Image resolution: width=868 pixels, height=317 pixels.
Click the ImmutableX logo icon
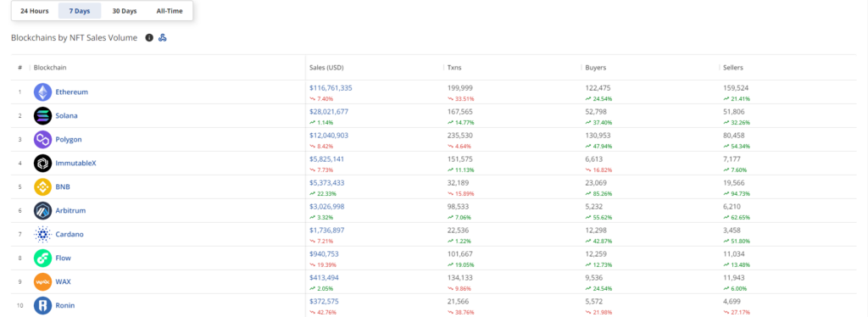[x=42, y=164]
